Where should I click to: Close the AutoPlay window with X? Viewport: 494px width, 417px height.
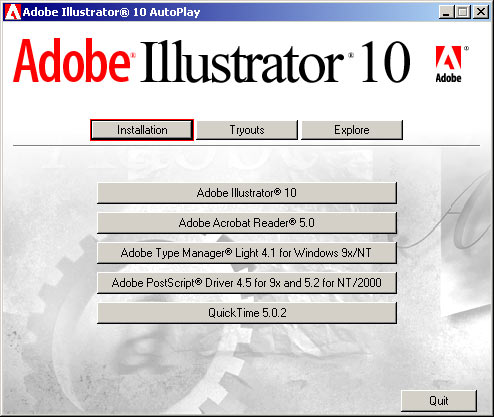click(481, 12)
